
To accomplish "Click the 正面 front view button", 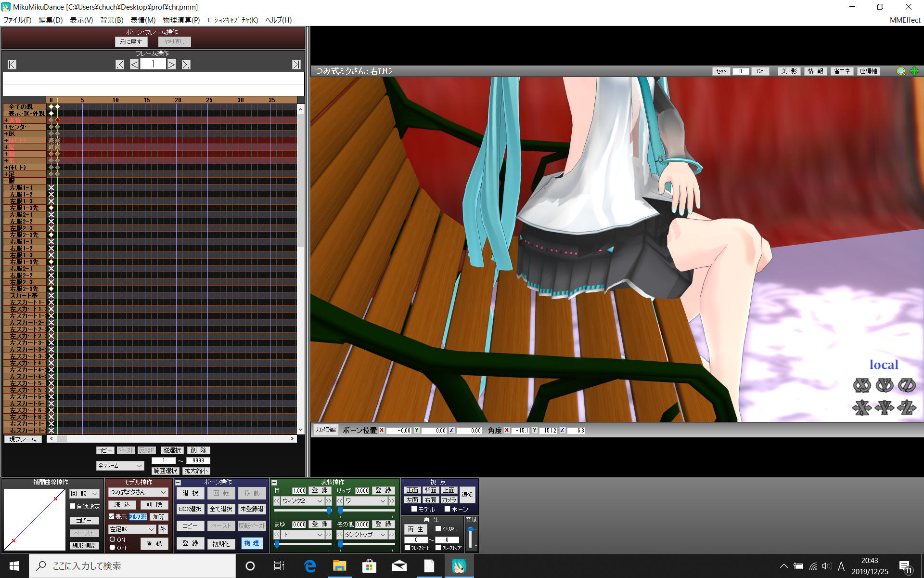I will click(x=412, y=490).
